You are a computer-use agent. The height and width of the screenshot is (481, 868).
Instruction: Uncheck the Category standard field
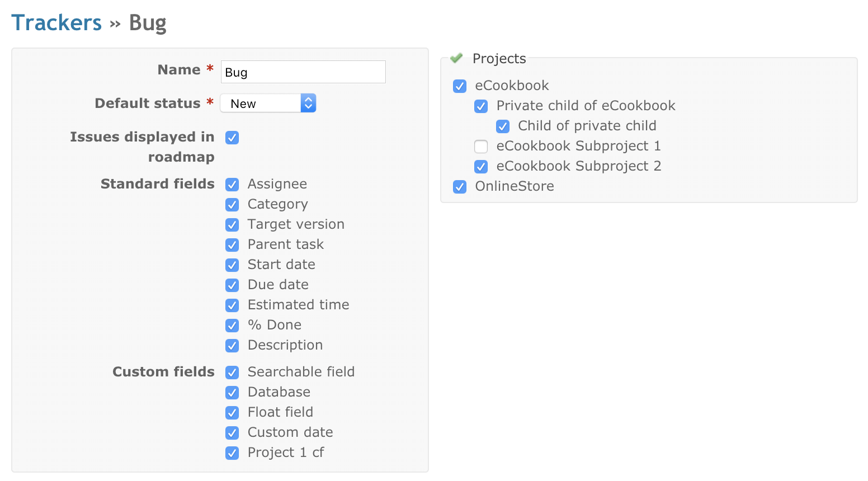click(x=232, y=205)
